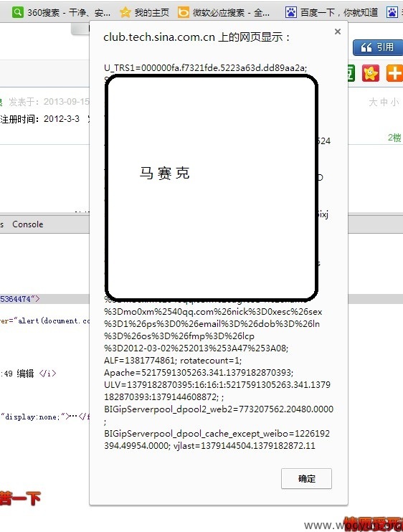Set font size to 中
This screenshot has width=403, height=532.
pyautogui.click(x=384, y=102)
